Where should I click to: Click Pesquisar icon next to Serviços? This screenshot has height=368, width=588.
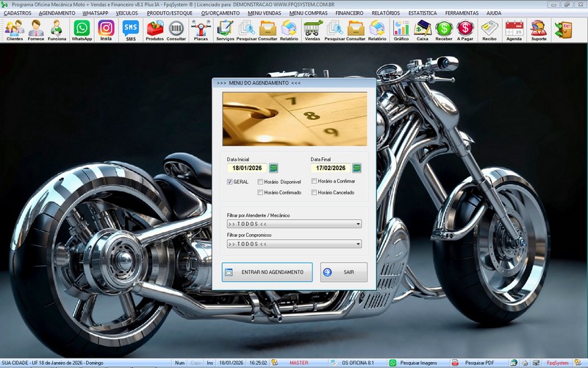(x=246, y=30)
